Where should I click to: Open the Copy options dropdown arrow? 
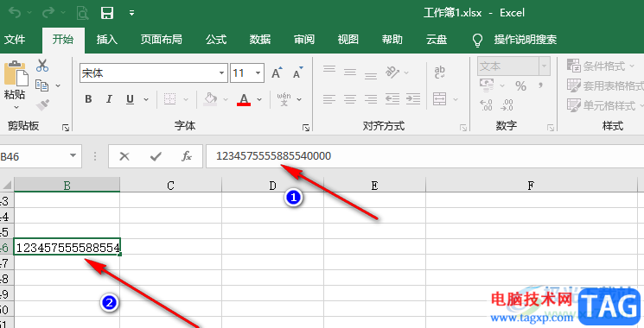coord(58,85)
